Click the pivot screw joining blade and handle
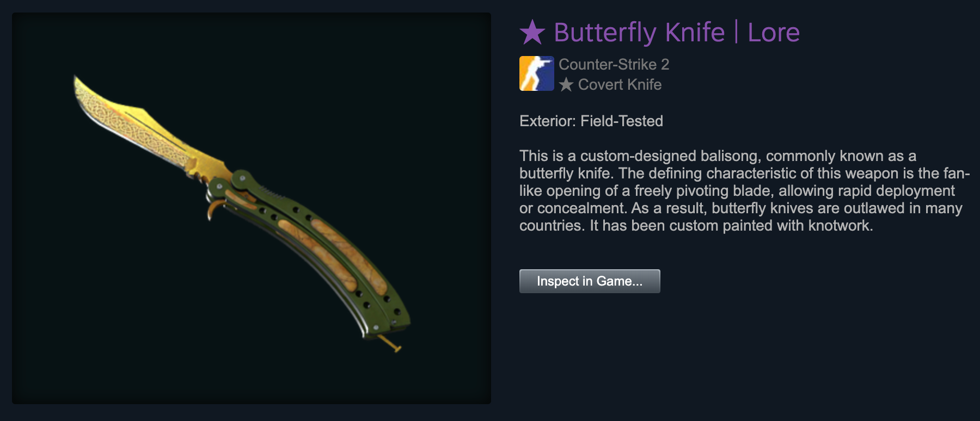Viewport: 980px width, 421px height. pyautogui.click(x=241, y=177)
